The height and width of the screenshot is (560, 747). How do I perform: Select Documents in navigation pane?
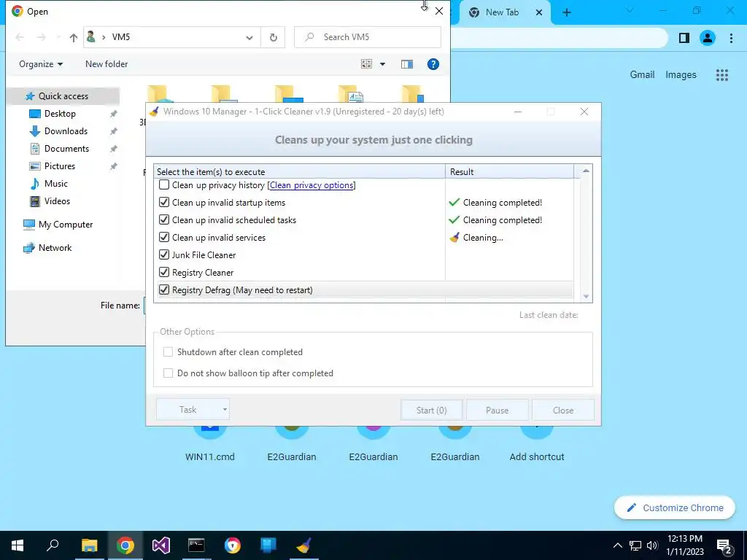pos(66,149)
